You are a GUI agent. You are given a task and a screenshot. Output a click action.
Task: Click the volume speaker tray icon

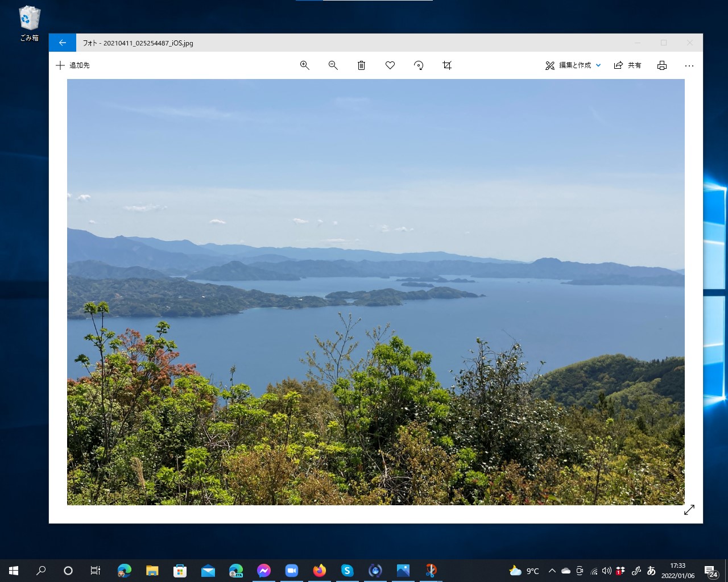tap(607, 571)
